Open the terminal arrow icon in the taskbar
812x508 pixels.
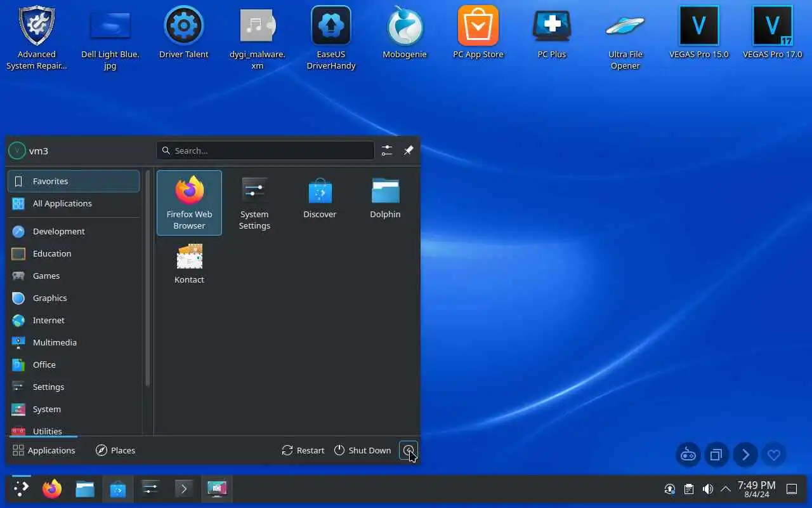pyautogui.click(x=184, y=489)
